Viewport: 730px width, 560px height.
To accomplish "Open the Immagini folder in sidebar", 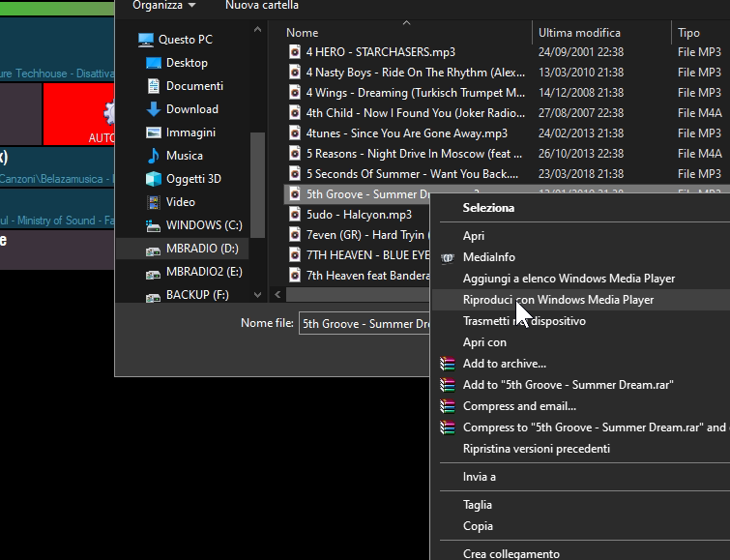I will coord(190,133).
